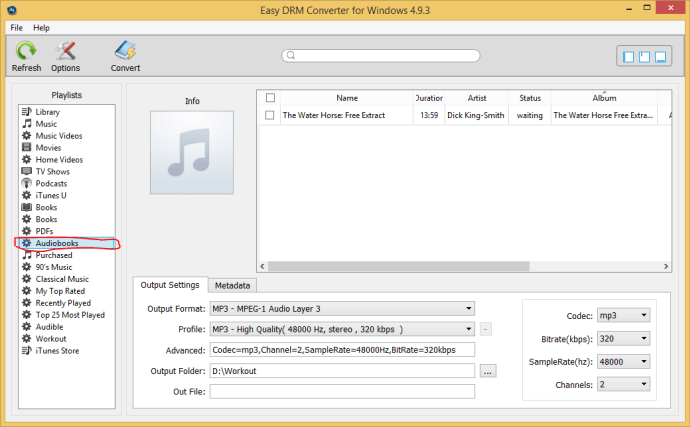This screenshot has width=690, height=427.
Task: Open the Channels dropdown
Action: 624,385
